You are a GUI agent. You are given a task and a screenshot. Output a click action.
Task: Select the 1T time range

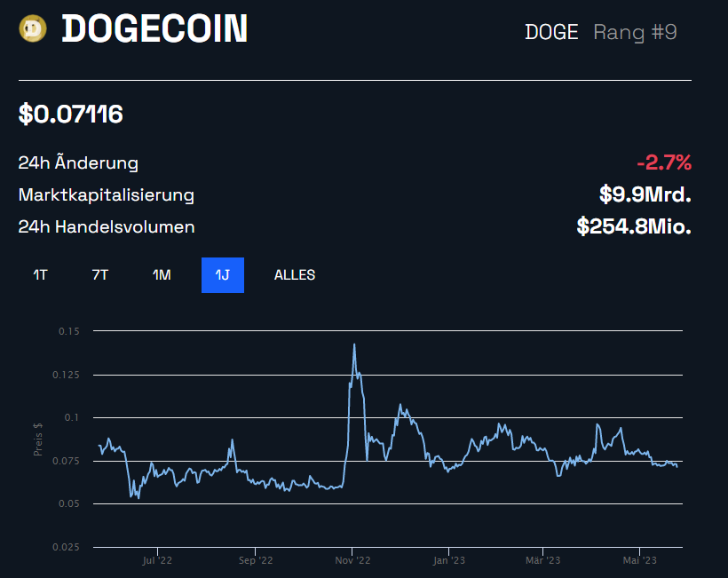pyautogui.click(x=39, y=275)
